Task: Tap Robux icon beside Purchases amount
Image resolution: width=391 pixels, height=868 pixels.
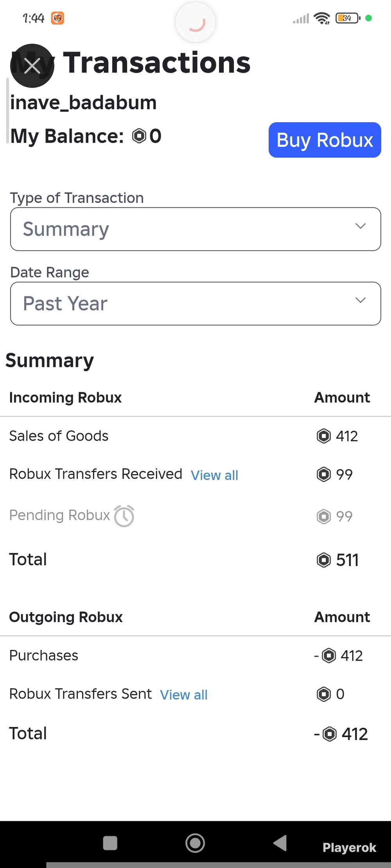Action: point(329,655)
